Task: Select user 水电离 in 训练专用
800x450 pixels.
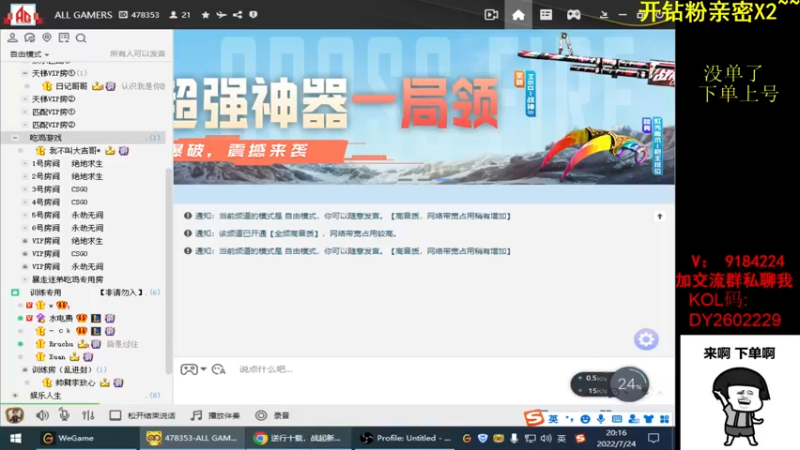Action: pyautogui.click(x=61, y=318)
